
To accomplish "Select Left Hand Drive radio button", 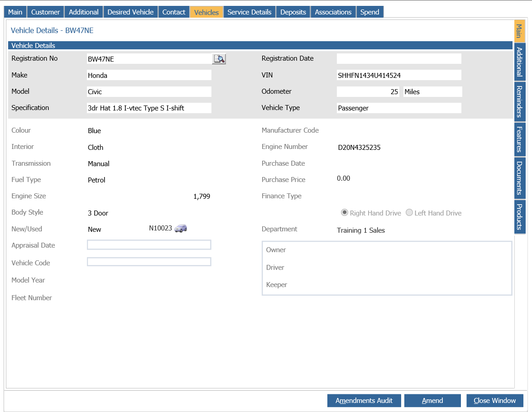I will point(409,212).
